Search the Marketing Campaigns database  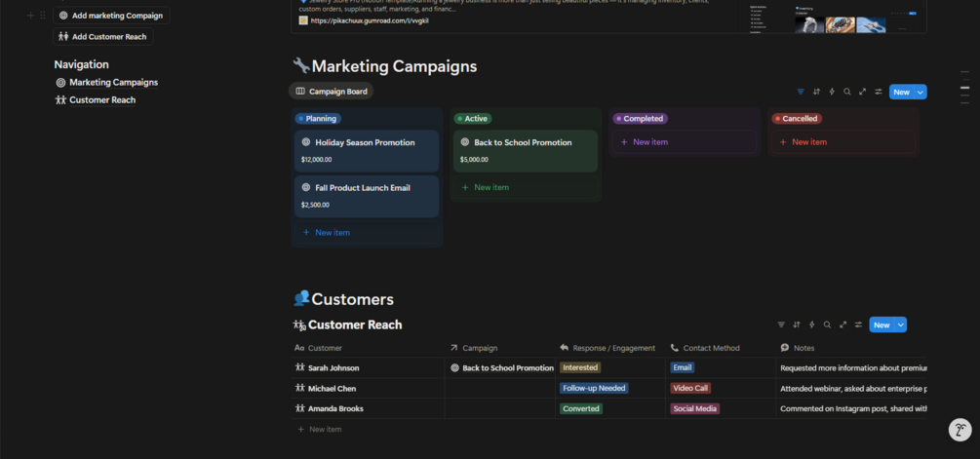(x=847, y=92)
